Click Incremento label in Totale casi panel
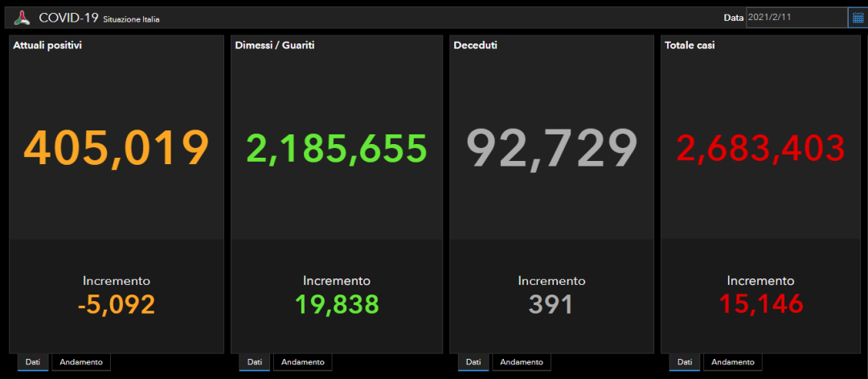The height and width of the screenshot is (379, 868). (760, 281)
